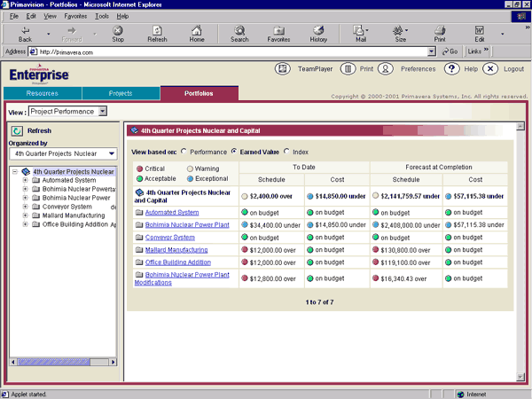
Task: Click the portfolio icon in header bar
Action: click(135, 130)
